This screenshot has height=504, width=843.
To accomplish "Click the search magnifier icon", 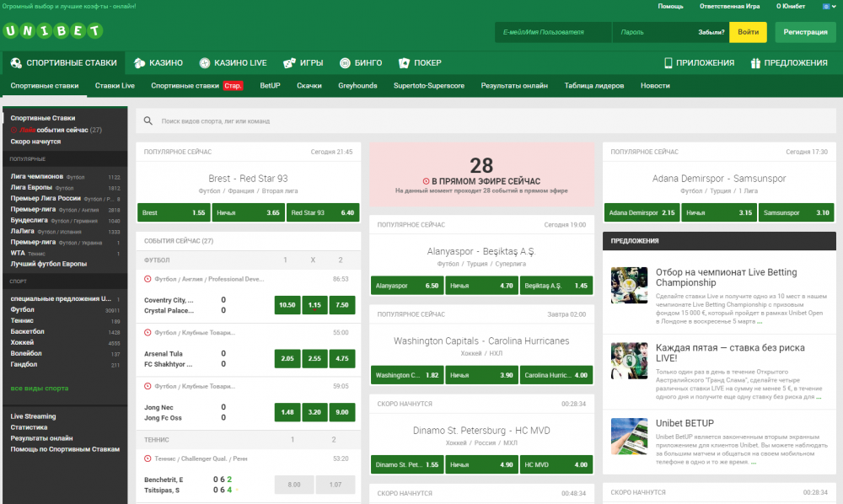I will (148, 121).
